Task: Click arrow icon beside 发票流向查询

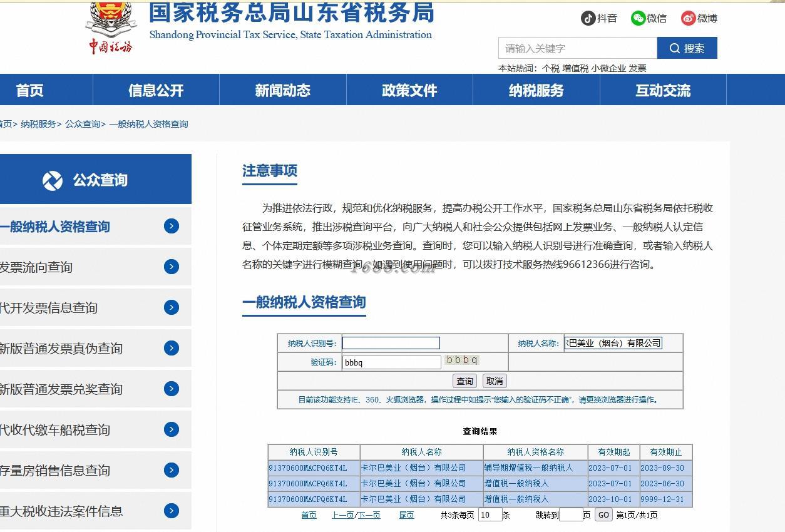Action: coord(172,267)
